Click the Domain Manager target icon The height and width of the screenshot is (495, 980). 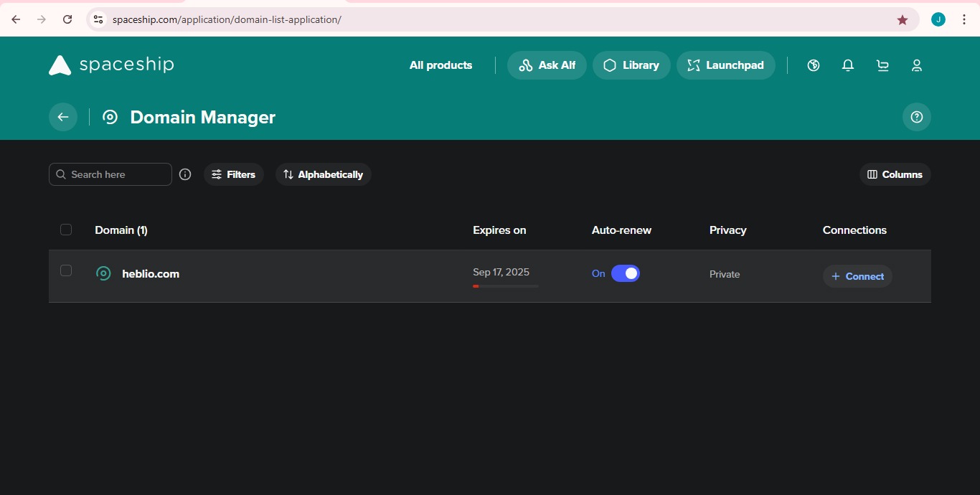click(x=110, y=117)
